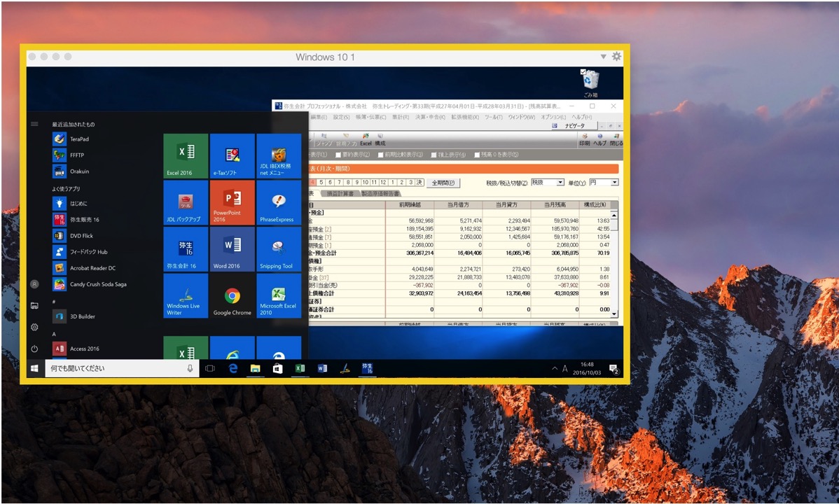Open the 設定(S) menu
This screenshot has width=839, height=504.
(341, 117)
